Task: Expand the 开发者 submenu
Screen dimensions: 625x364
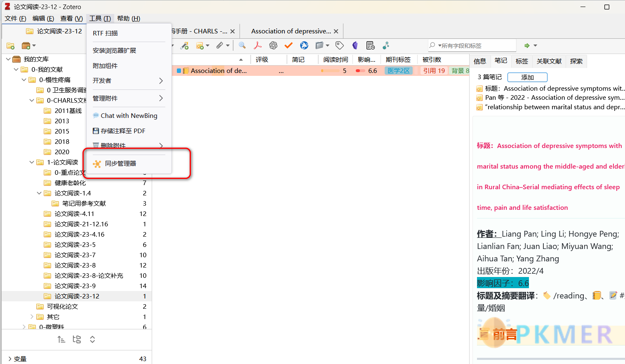Action: tap(128, 81)
